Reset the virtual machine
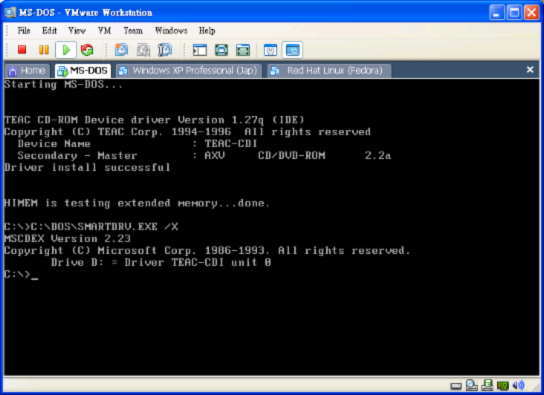 tap(87, 50)
